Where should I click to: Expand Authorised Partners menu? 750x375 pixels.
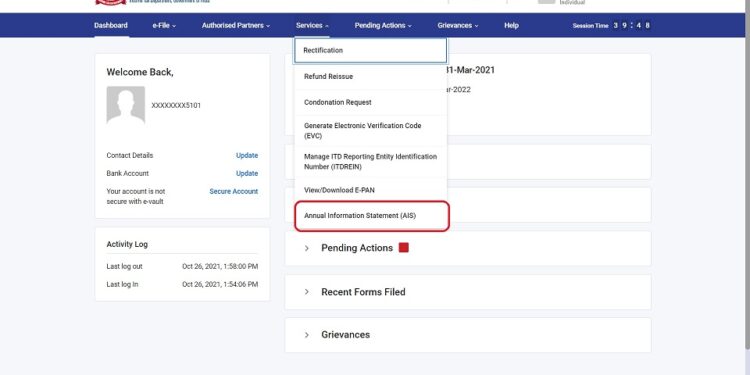point(236,25)
